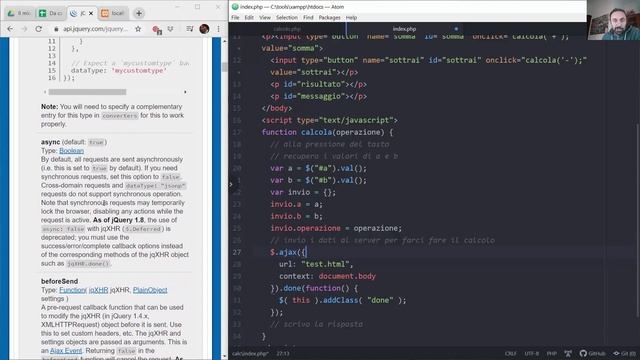Change the UTF-8 encoding selector
The width and height of the screenshot is (640, 360).
point(531,353)
